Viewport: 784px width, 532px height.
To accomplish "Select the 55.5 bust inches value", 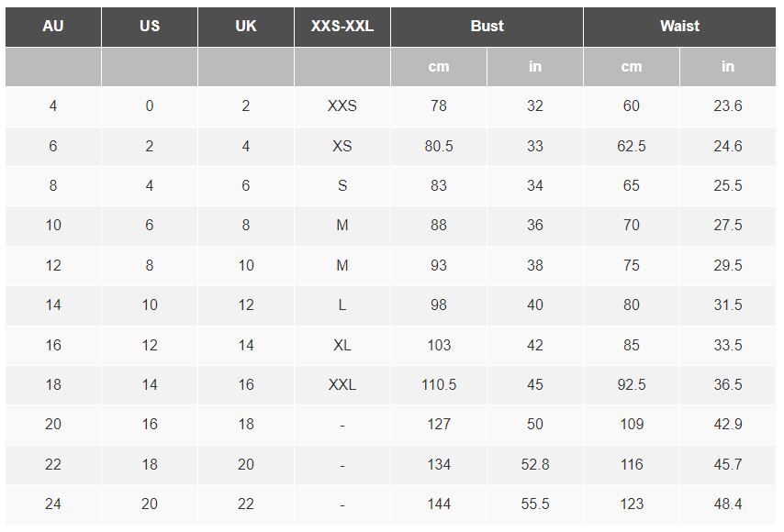I will click(x=535, y=504).
